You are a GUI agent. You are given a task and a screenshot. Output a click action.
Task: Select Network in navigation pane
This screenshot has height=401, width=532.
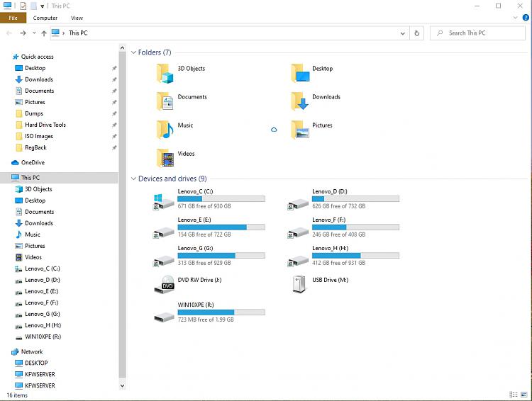pos(31,351)
